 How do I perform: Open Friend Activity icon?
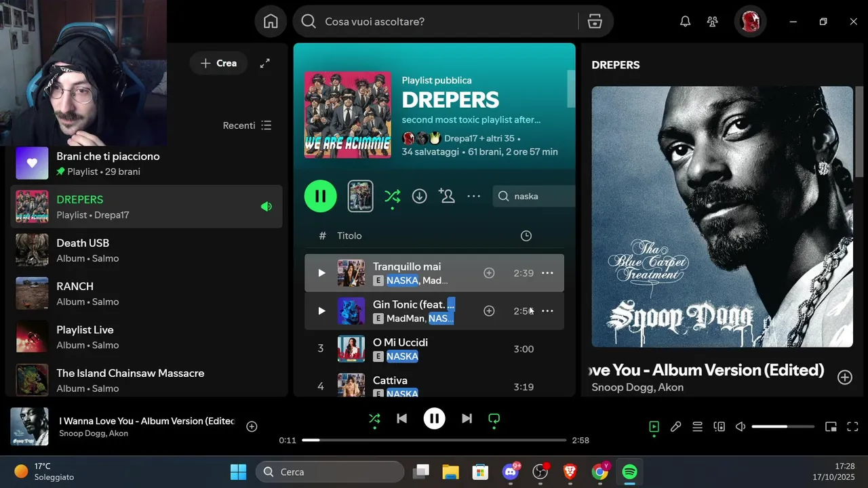[712, 22]
